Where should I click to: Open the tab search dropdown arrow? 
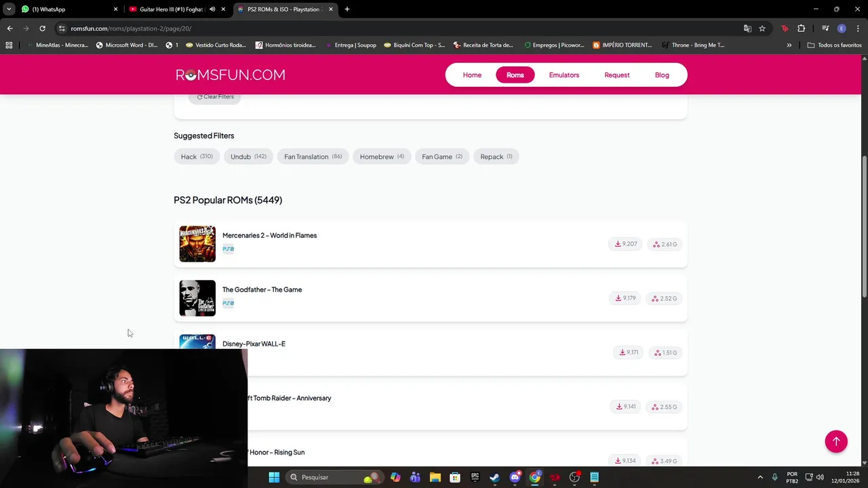point(9,9)
